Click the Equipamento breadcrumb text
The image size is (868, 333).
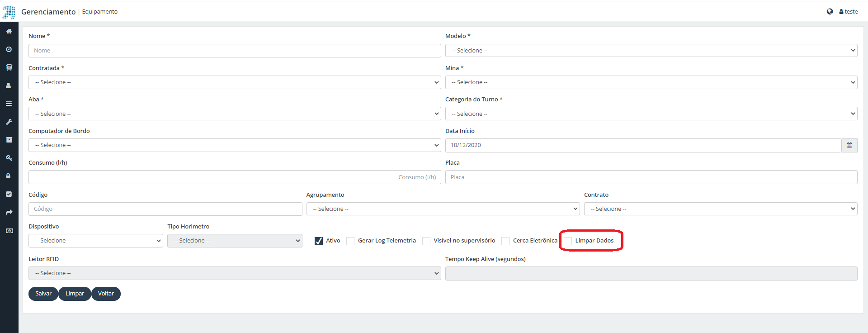click(99, 12)
